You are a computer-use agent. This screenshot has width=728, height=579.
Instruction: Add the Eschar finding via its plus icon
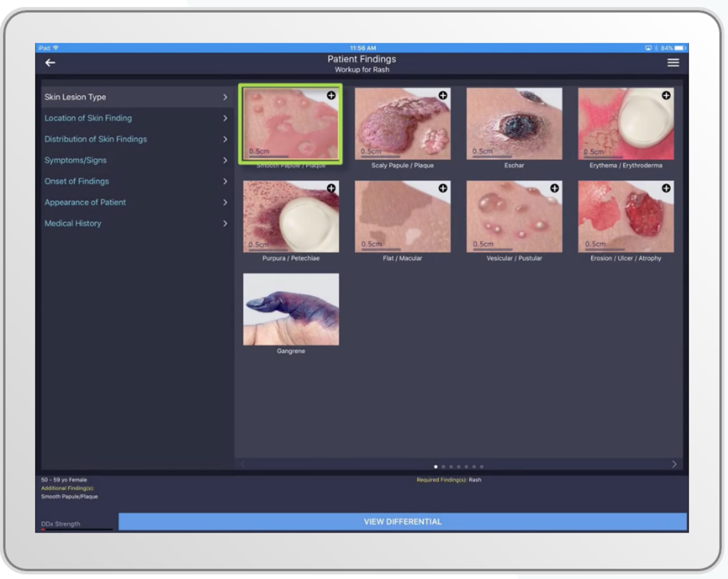click(555, 95)
